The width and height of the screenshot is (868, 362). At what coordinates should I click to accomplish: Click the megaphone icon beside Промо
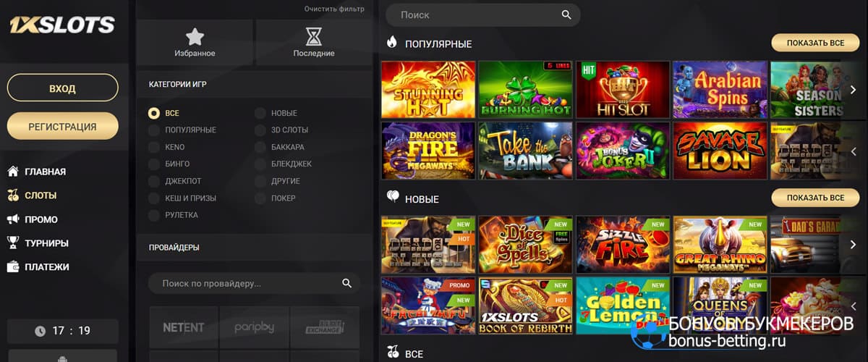13,219
